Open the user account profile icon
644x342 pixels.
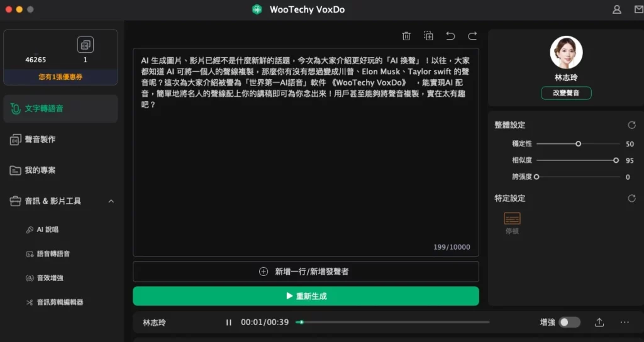pyautogui.click(x=617, y=9)
